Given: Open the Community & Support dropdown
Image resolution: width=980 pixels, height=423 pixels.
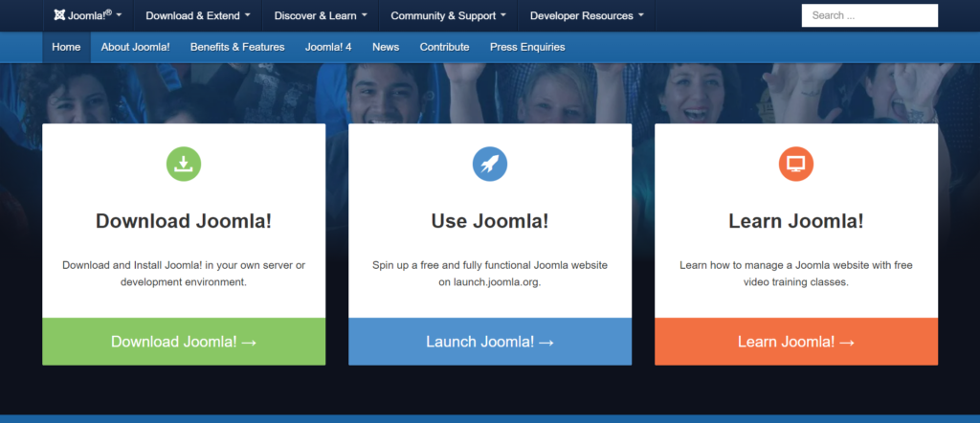Looking at the screenshot, I should (449, 15).
